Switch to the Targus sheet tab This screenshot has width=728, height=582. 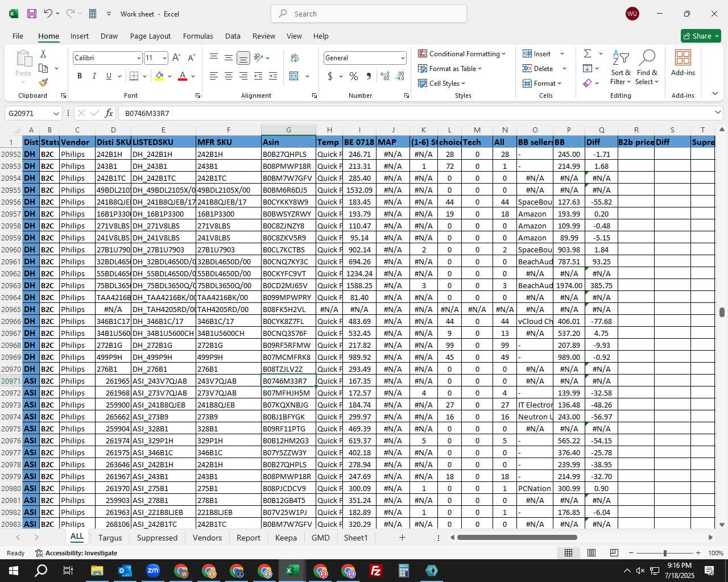tap(110, 538)
